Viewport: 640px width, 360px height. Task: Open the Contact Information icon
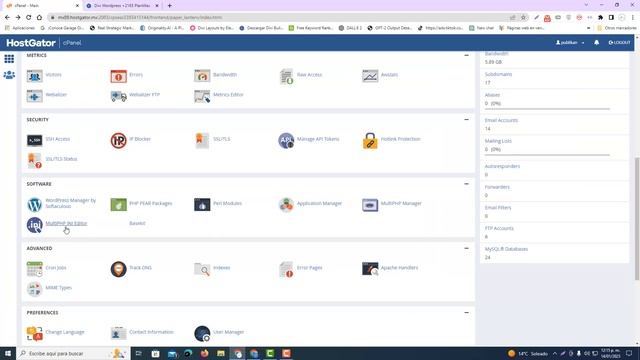tap(118, 333)
